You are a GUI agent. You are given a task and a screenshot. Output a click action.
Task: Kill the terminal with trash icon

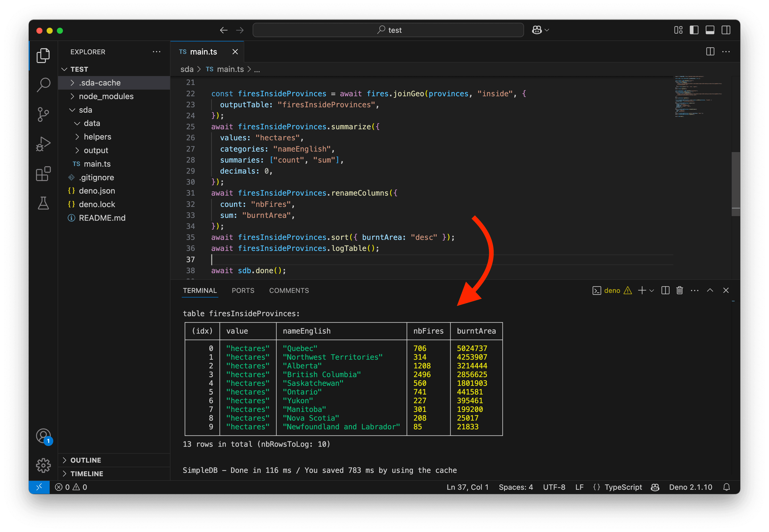coord(680,290)
